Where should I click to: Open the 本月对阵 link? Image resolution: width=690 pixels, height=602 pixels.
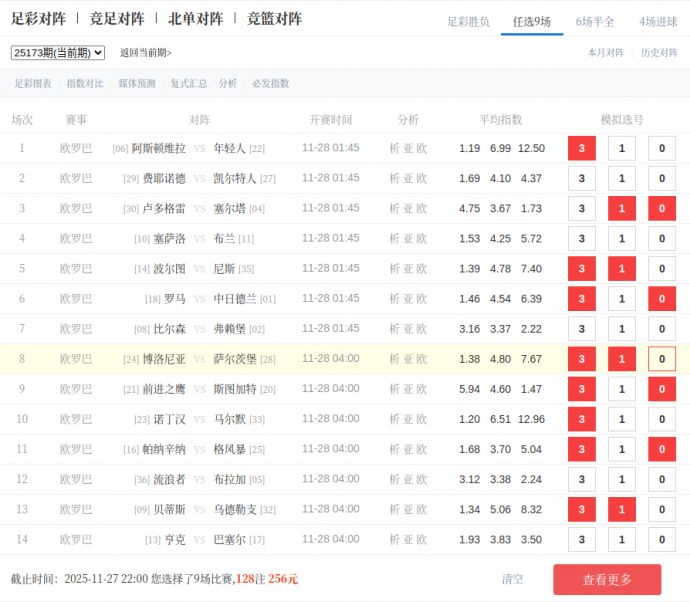coord(606,53)
